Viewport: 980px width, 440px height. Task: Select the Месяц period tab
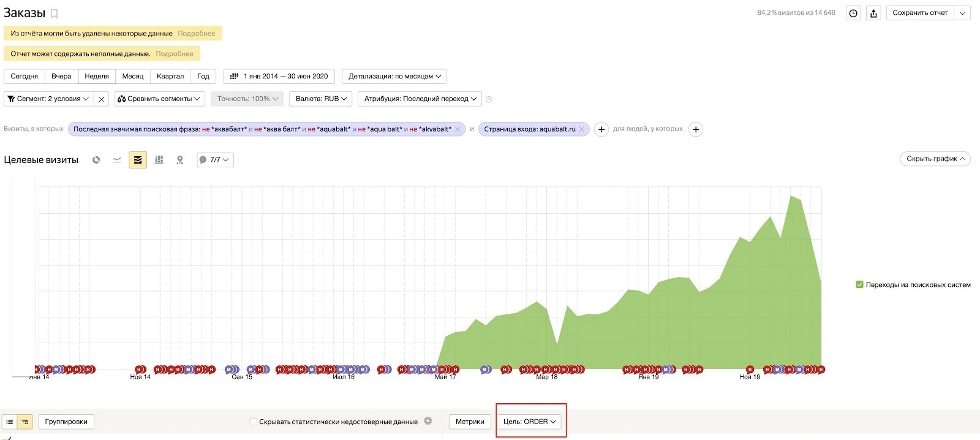(132, 77)
